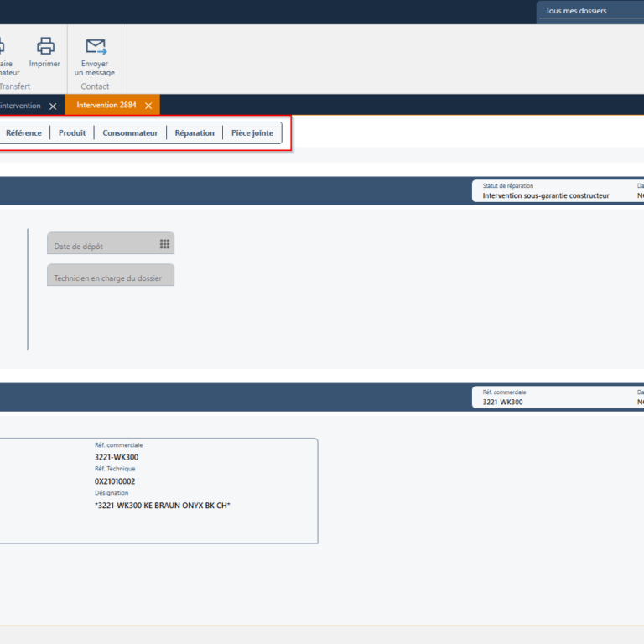Click Réf. commerciale summary in blue header bar
The width and height of the screenshot is (644, 644).
[x=502, y=402]
